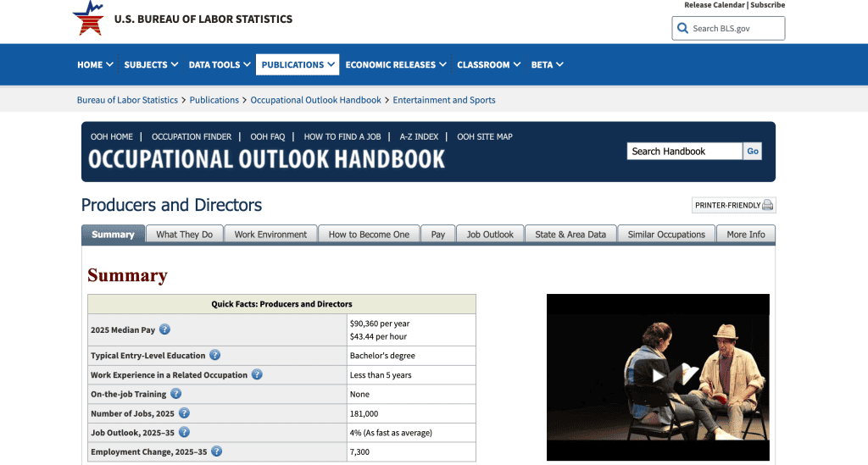This screenshot has height=465, width=868.
Task: Click the Go button beside Search Handbook
Action: pos(753,151)
